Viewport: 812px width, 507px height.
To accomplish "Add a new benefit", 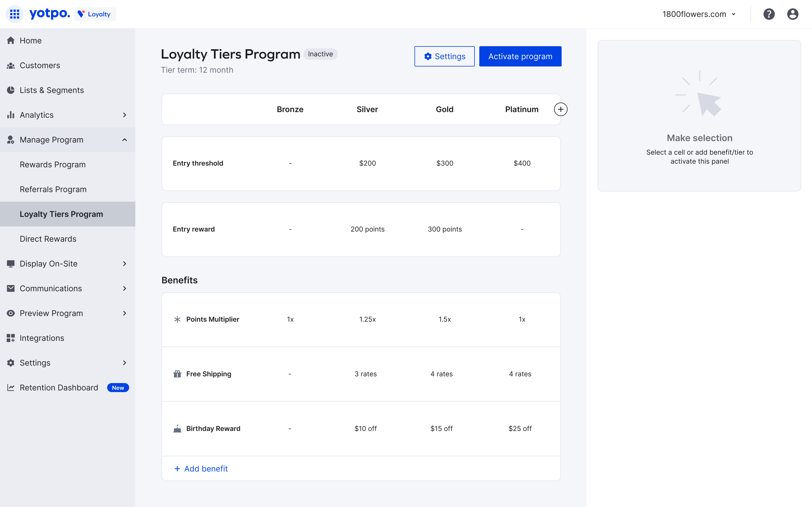I will [x=201, y=468].
